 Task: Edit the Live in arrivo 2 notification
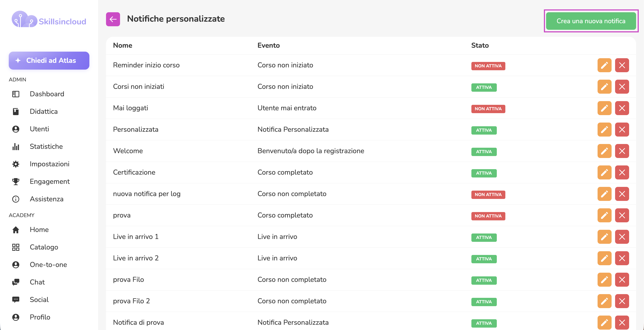(x=604, y=258)
